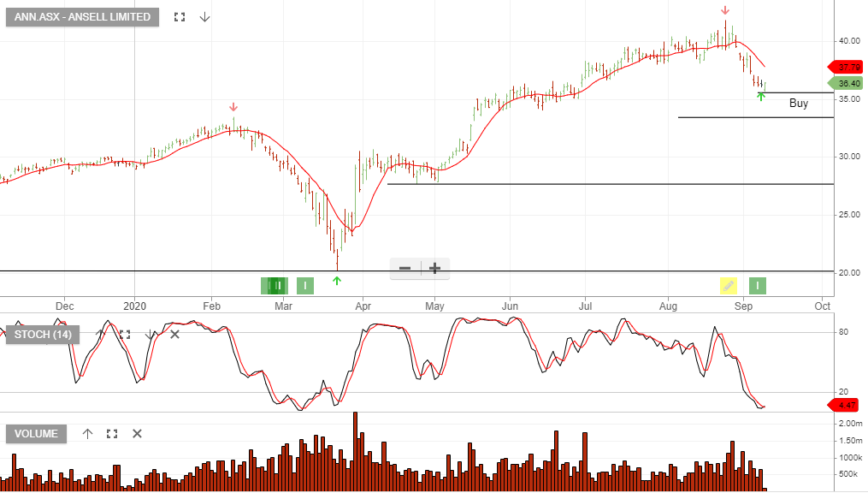Click the 30.00 price axis label

tap(849, 157)
